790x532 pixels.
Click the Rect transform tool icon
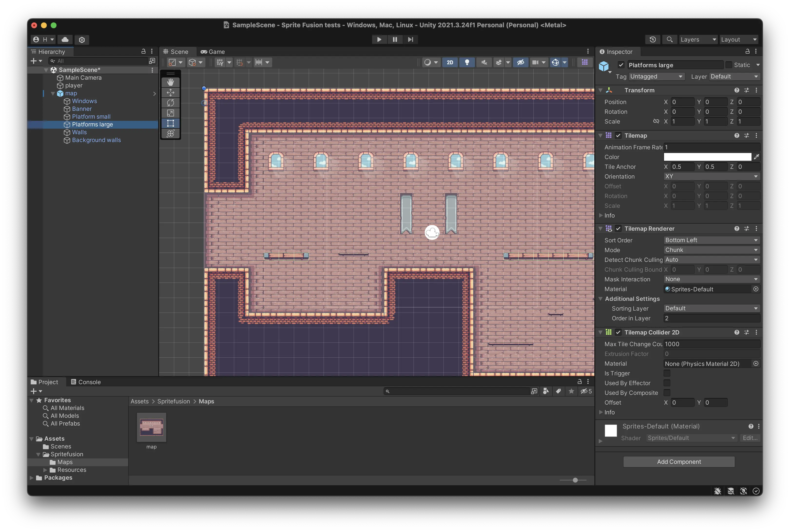coord(171,123)
